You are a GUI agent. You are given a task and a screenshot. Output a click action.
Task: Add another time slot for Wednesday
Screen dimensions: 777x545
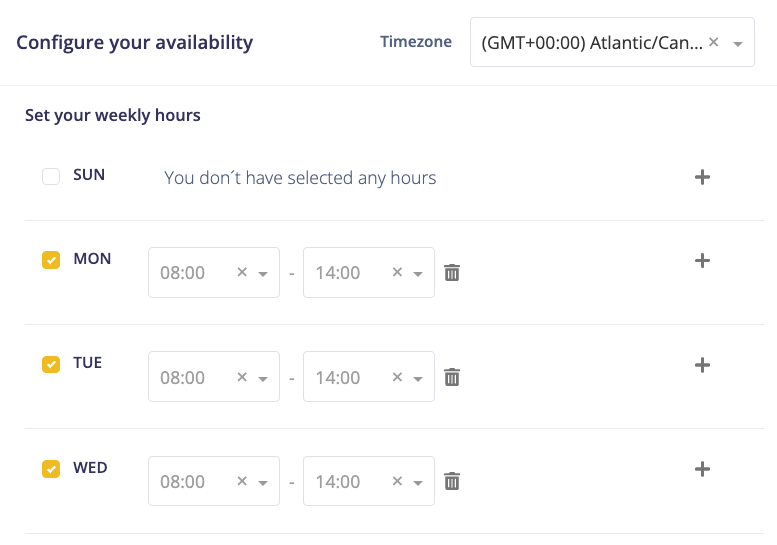point(702,469)
